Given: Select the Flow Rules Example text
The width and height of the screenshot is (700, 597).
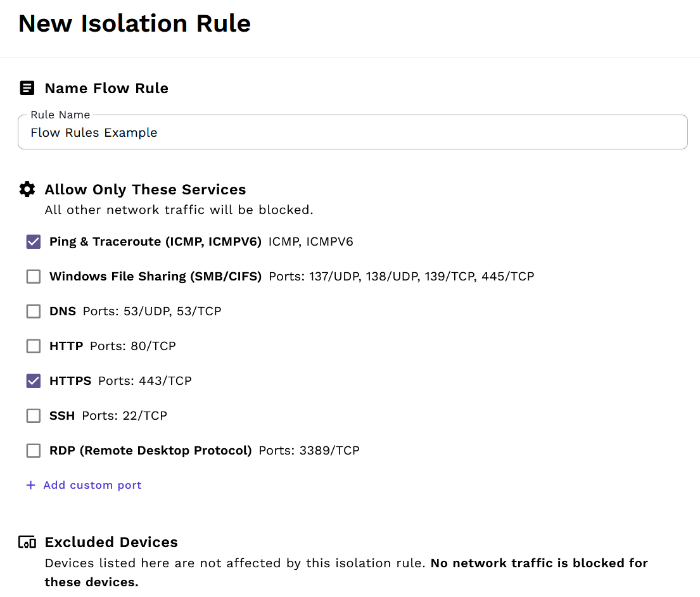Looking at the screenshot, I should pos(94,132).
